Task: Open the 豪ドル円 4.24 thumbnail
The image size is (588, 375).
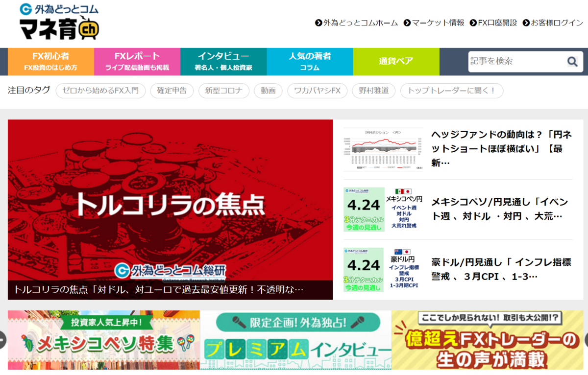Action: [383, 270]
